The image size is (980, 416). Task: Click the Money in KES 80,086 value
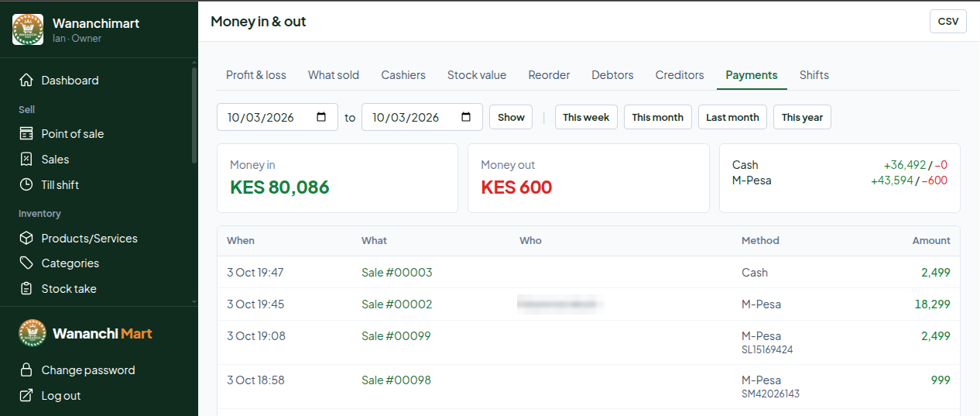click(x=279, y=187)
